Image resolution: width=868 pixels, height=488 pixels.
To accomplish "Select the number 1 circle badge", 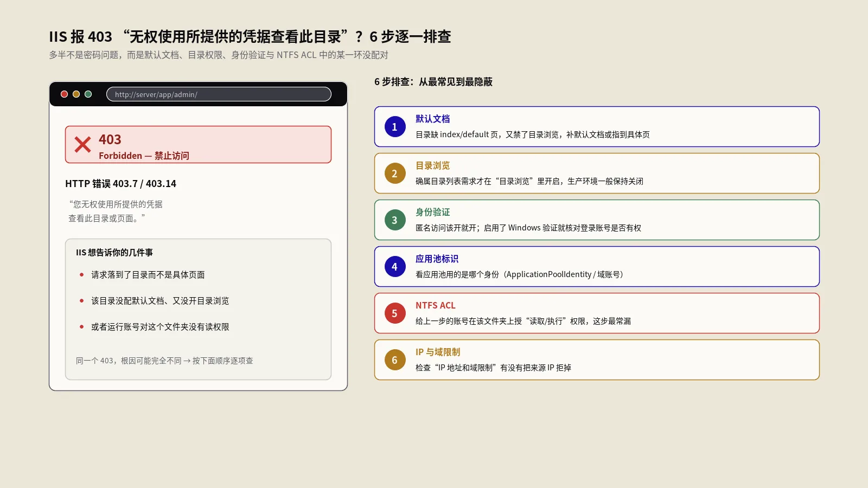I will [395, 127].
